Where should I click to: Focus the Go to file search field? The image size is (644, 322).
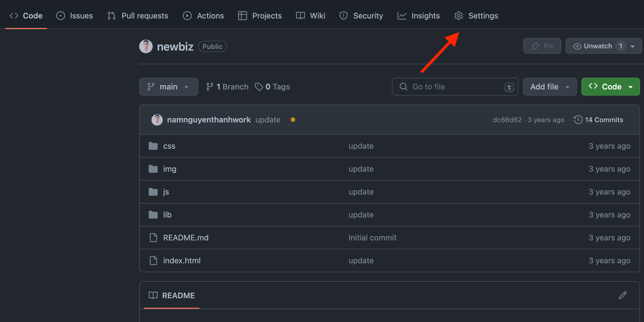pos(455,87)
